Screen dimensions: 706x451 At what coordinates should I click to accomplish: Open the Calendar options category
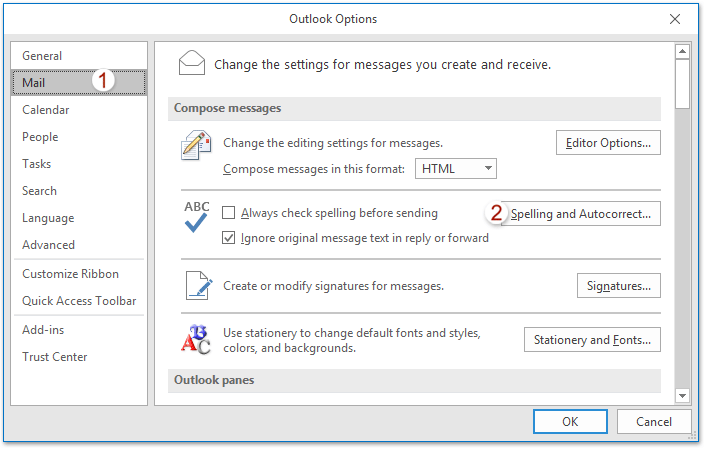46,110
